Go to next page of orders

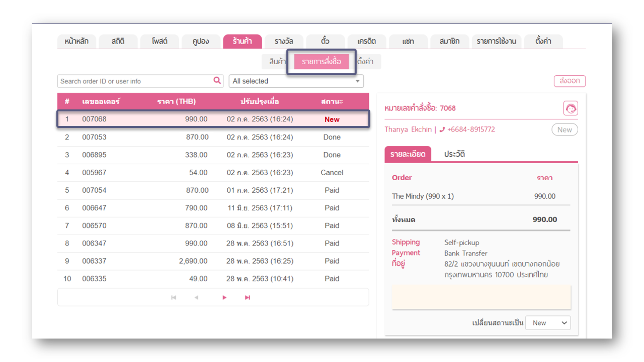point(224,298)
